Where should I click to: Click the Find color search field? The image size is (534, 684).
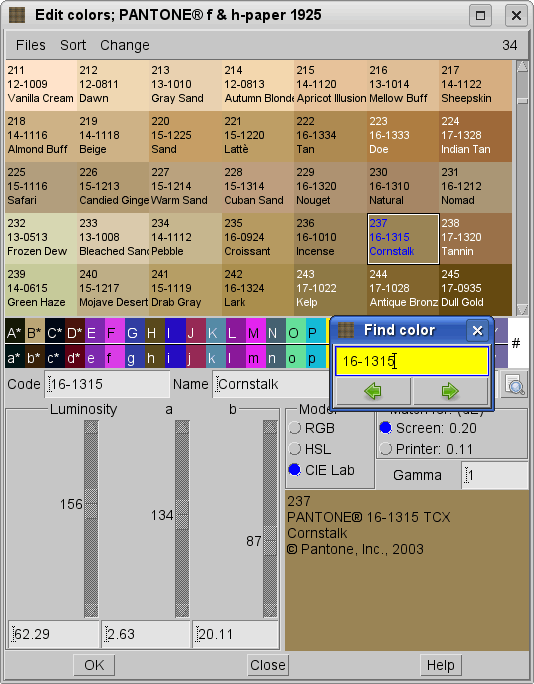pyautogui.click(x=411, y=361)
